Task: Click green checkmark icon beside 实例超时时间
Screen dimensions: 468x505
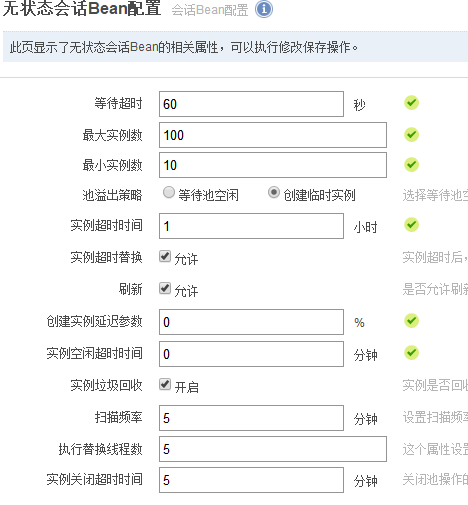Action: (412, 225)
